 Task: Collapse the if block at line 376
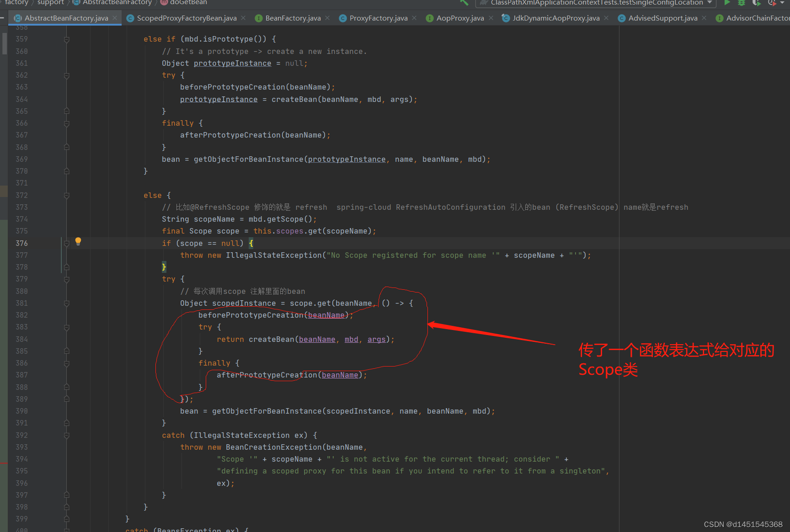click(x=67, y=244)
